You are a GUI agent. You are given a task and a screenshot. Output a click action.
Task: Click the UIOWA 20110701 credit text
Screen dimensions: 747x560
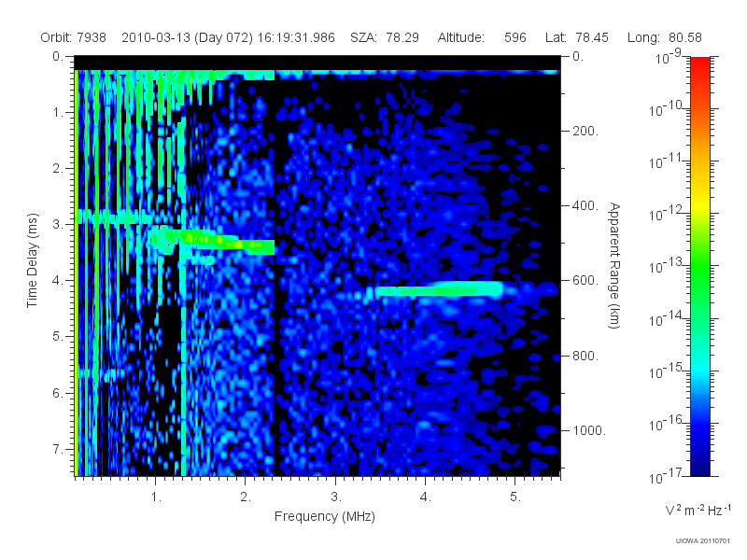coord(703,541)
